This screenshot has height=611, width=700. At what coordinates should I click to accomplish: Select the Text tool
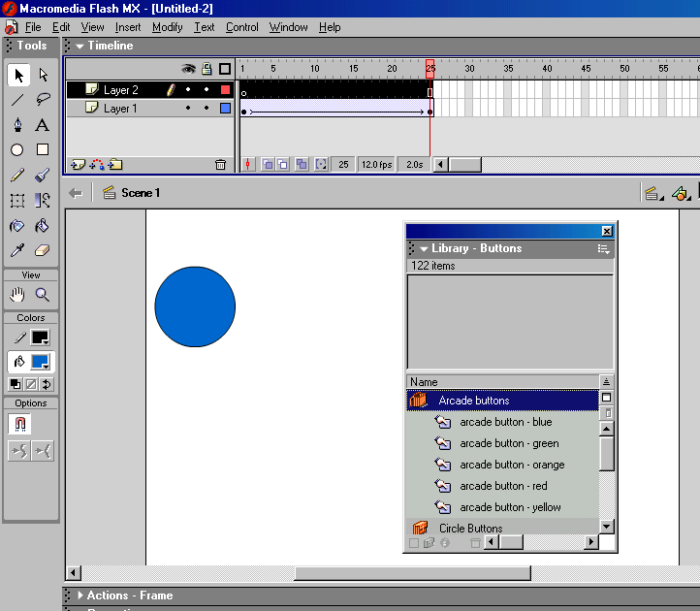(43, 125)
